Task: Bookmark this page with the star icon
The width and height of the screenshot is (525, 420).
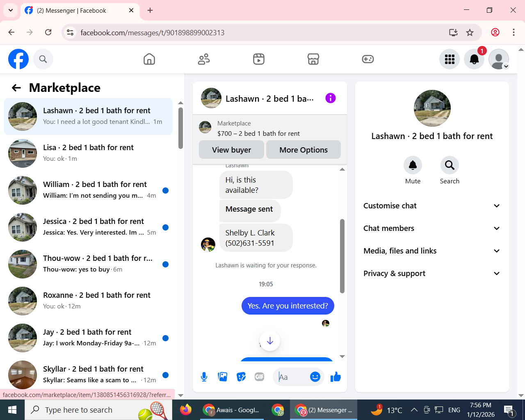Action: point(470,32)
